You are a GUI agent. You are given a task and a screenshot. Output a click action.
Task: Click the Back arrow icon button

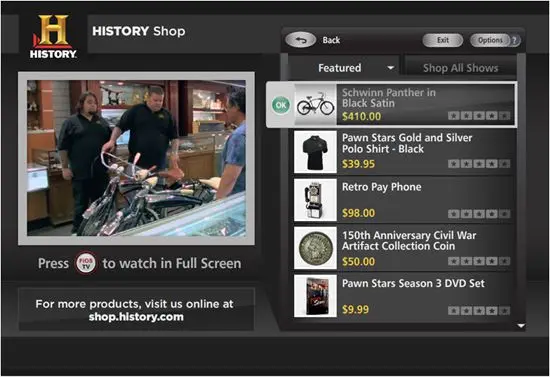(x=301, y=40)
